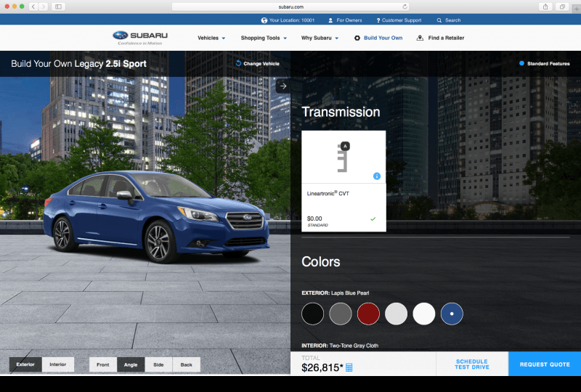Click the blue Legacy car image
The image size is (581, 392).
coord(156,216)
